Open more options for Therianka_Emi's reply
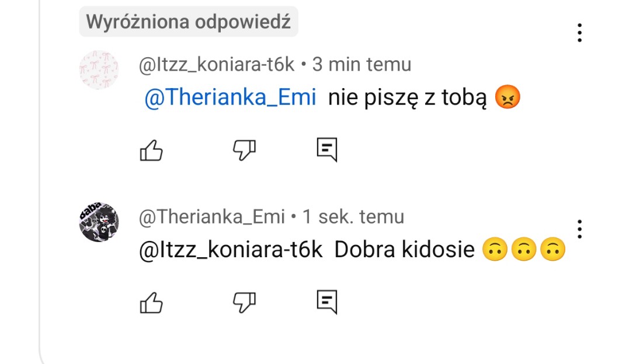 [579, 229]
